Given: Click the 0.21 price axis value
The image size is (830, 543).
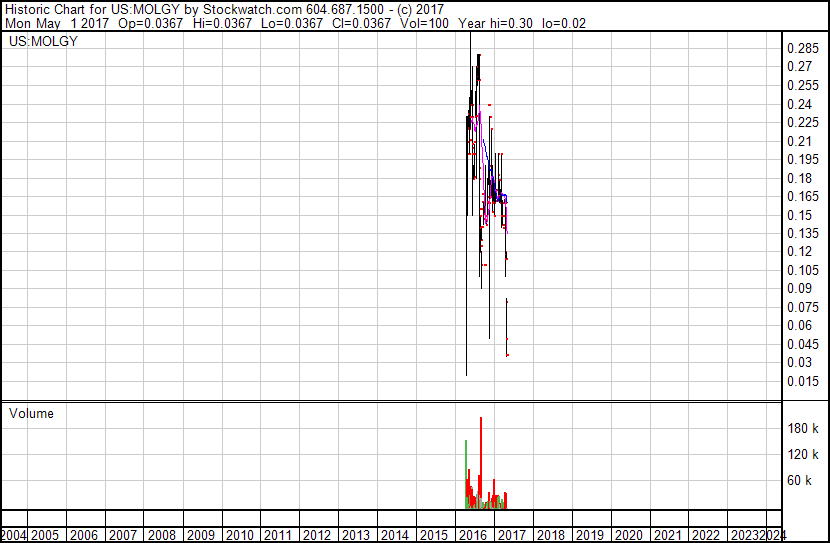Looking at the screenshot, I should (800, 141).
